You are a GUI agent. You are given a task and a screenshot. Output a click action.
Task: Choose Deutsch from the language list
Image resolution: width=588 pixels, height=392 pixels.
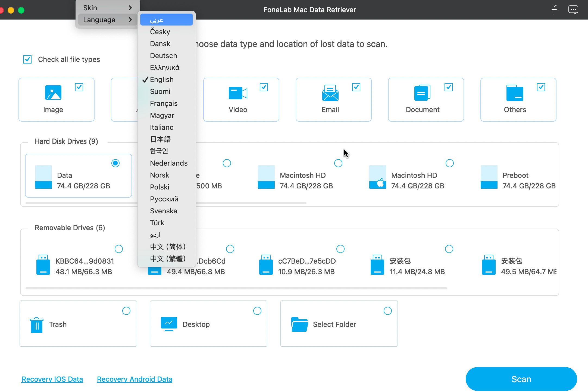pos(163,56)
